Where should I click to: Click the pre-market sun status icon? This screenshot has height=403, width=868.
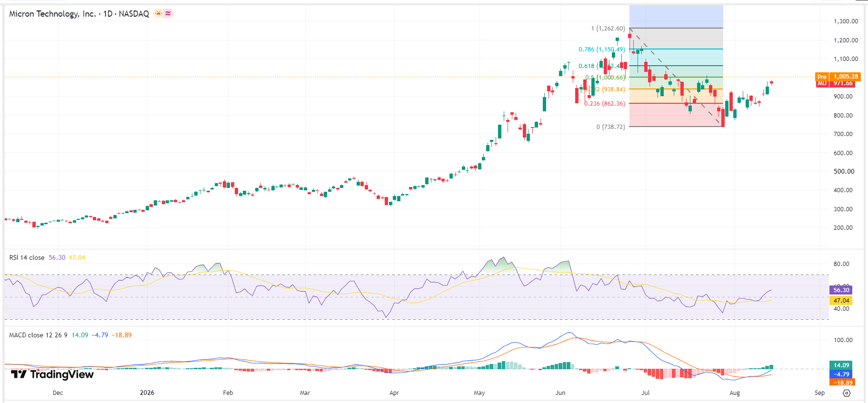coord(158,14)
